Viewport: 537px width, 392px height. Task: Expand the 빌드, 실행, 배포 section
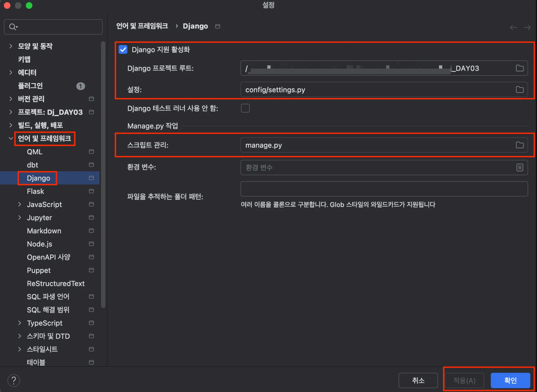11,125
